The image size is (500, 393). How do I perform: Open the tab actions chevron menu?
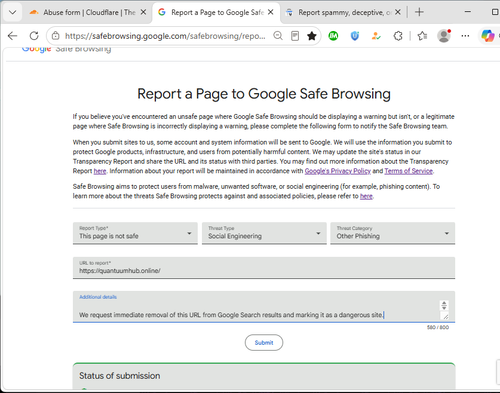pos(13,12)
